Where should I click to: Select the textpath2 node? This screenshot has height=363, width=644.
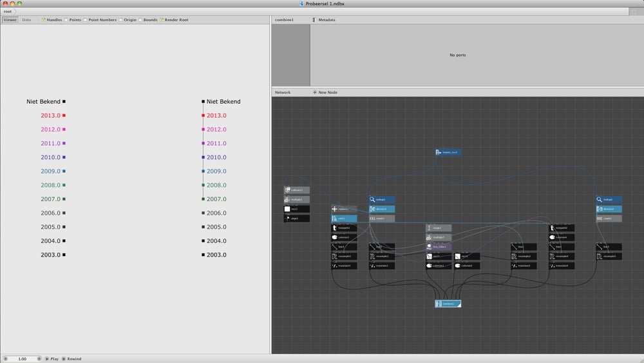(x=562, y=228)
